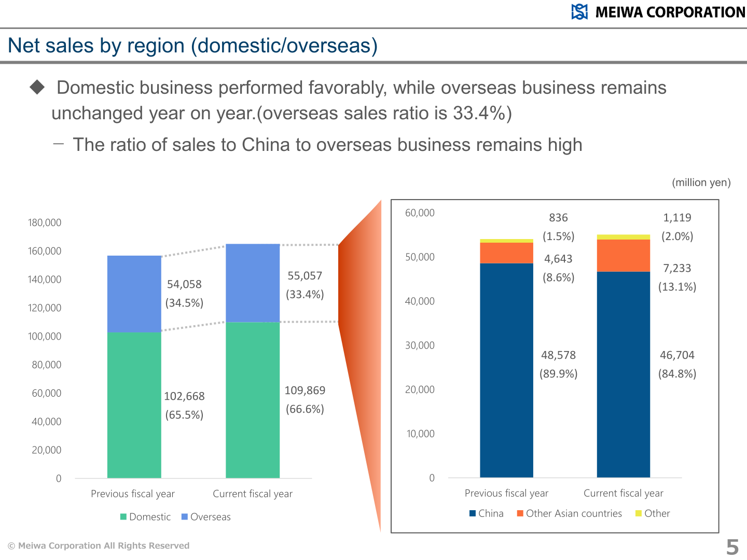Click the current year orange Other Asian segment

pos(624,256)
